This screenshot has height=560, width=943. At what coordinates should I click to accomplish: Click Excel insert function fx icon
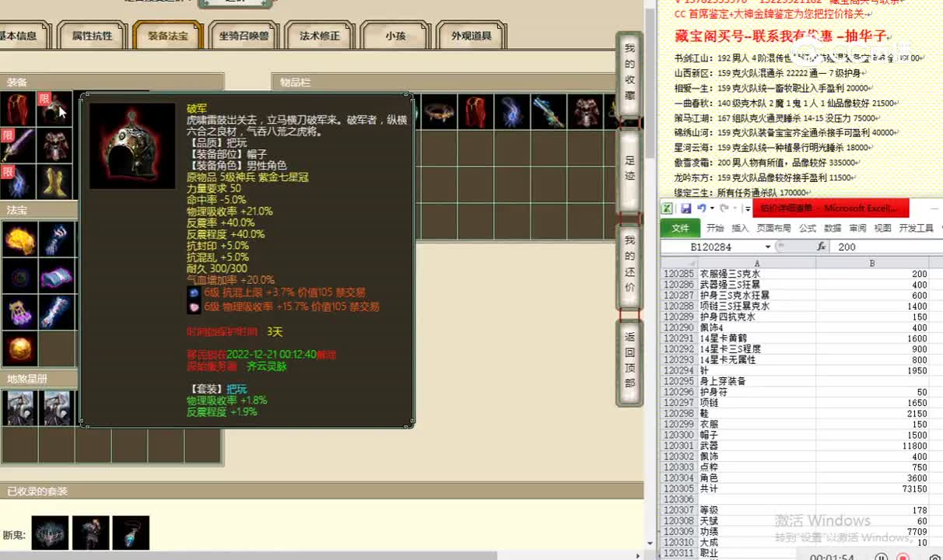(821, 247)
